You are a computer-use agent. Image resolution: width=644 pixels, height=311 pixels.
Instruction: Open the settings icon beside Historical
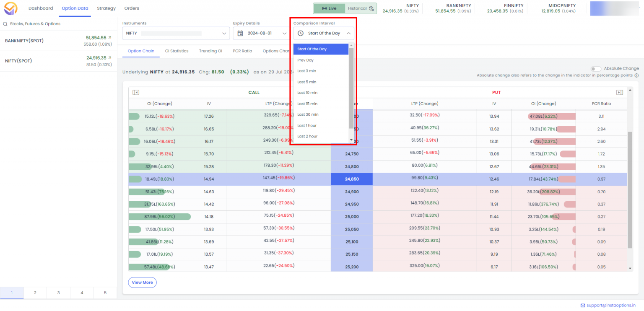(371, 8)
